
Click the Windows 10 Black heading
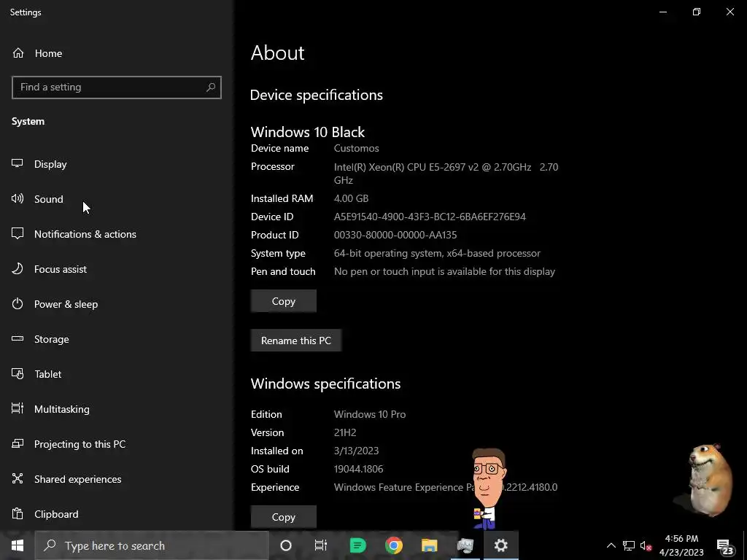coord(308,132)
